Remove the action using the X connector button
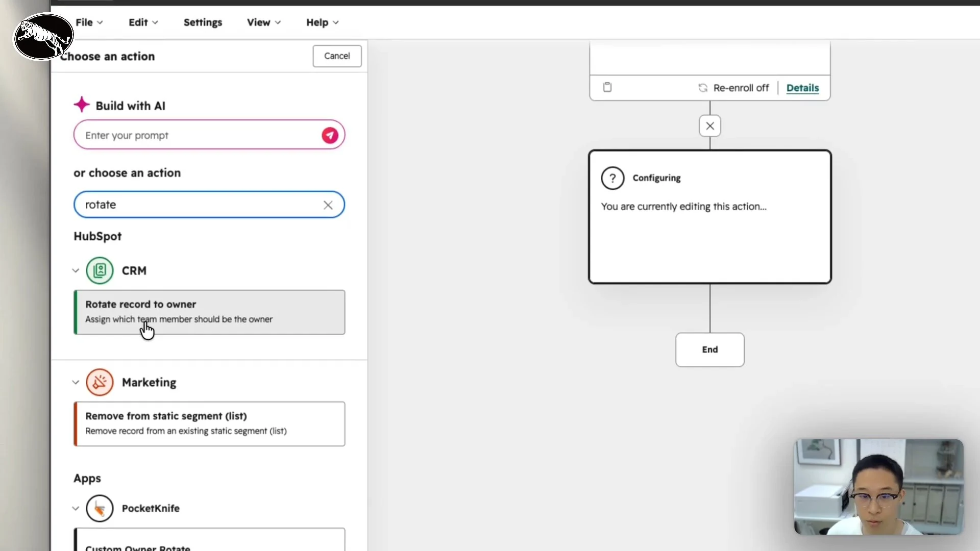The image size is (980, 551). coord(710,126)
